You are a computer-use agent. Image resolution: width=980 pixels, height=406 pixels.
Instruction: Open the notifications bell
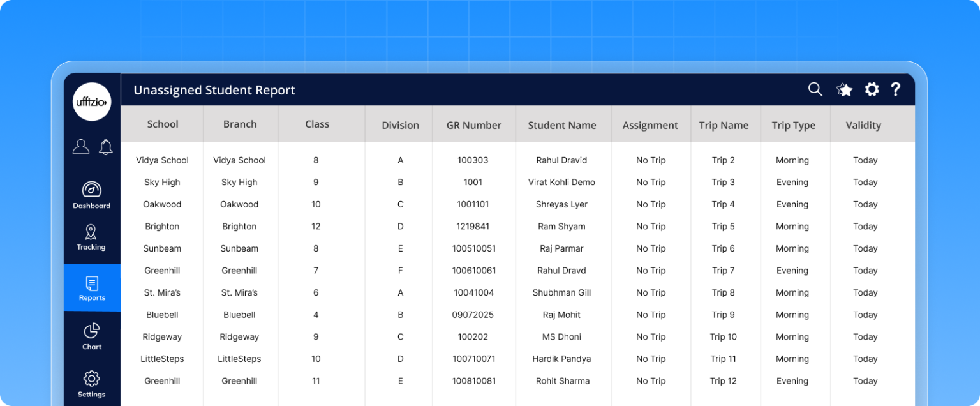[x=106, y=147]
